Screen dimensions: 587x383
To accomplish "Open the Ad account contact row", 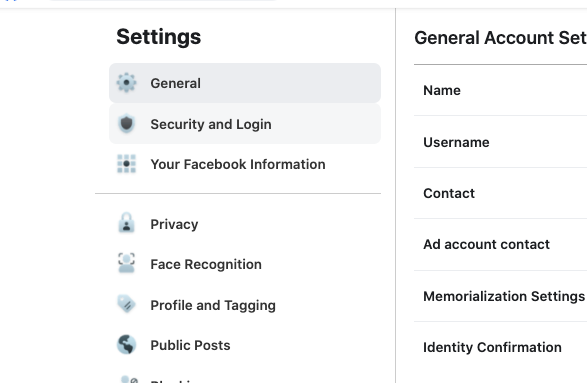I will pyautogui.click(x=501, y=244).
